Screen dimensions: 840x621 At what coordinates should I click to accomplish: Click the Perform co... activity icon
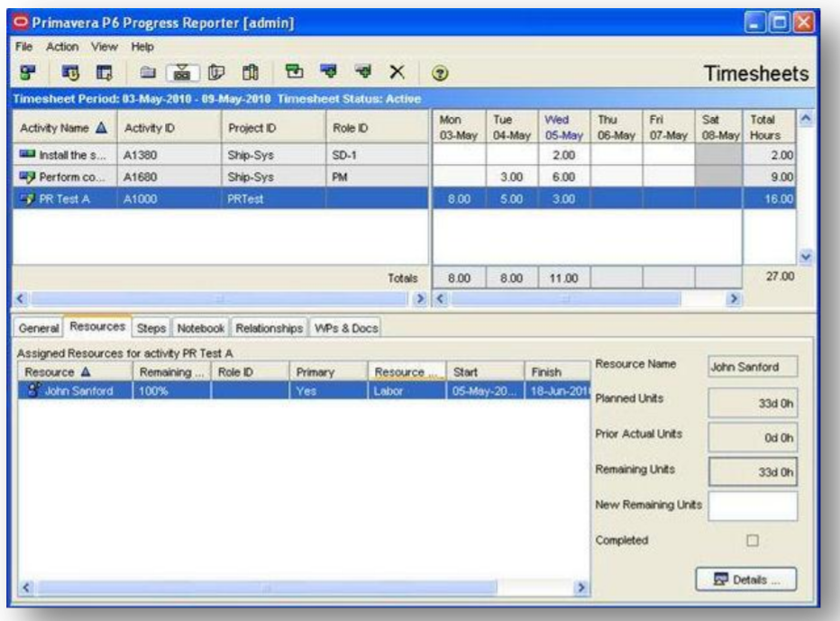27,177
